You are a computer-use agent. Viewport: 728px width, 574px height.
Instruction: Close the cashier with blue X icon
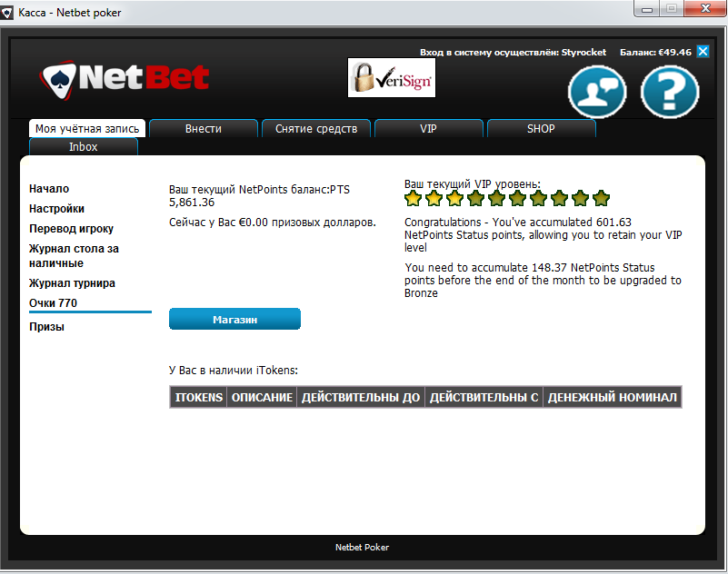coord(703,52)
